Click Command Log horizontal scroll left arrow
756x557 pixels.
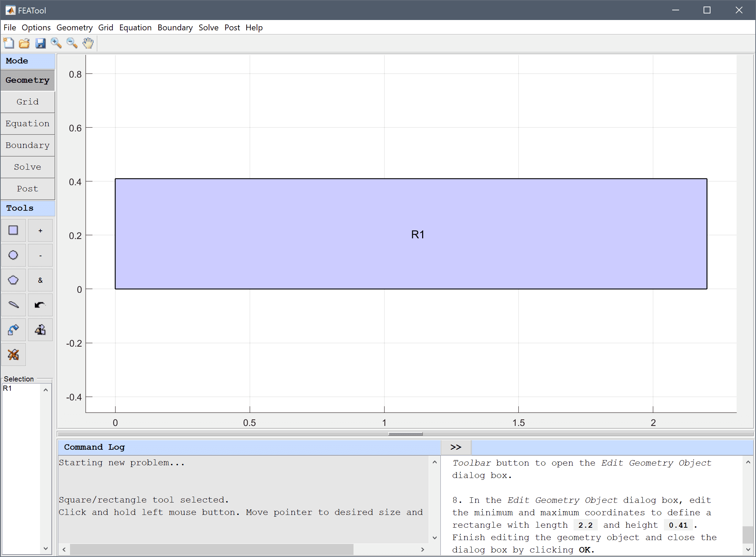[x=64, y=549]
